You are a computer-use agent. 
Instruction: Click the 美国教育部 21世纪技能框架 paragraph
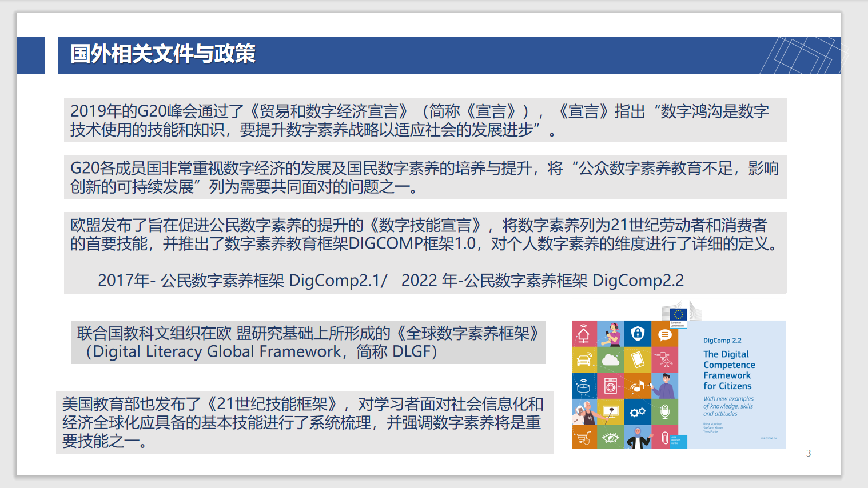[x=304, y=422]
